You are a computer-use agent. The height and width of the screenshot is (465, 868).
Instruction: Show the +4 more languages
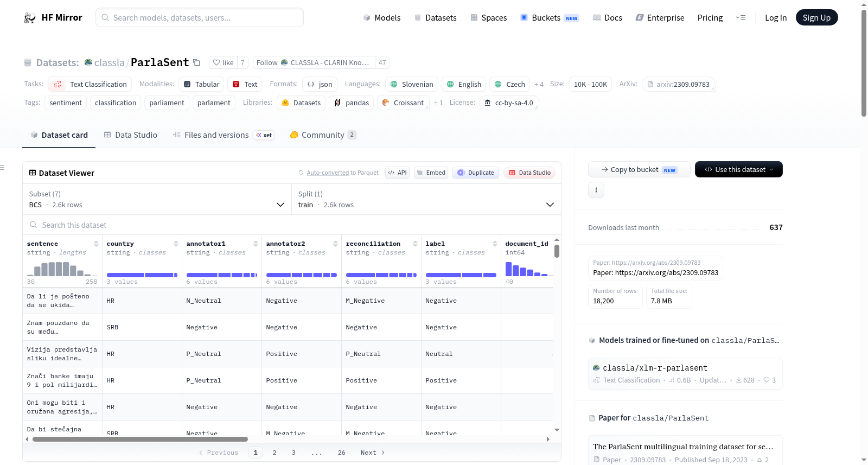pos(539,85)
